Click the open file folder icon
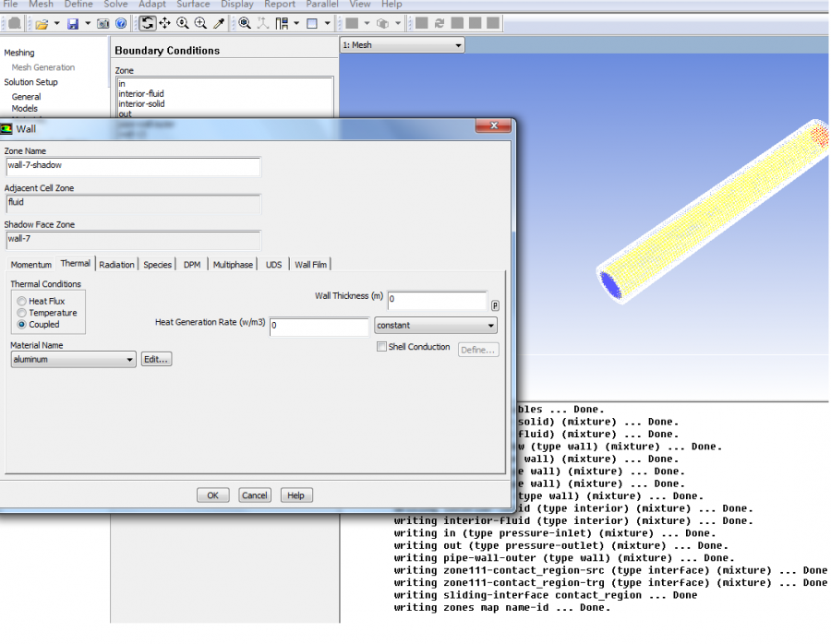The image size is (831, 644). [x=42, y=24]
